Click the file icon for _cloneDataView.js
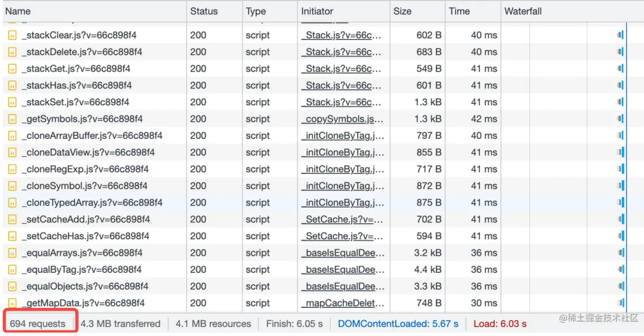The image size is (644, 336). coord(12,153)
